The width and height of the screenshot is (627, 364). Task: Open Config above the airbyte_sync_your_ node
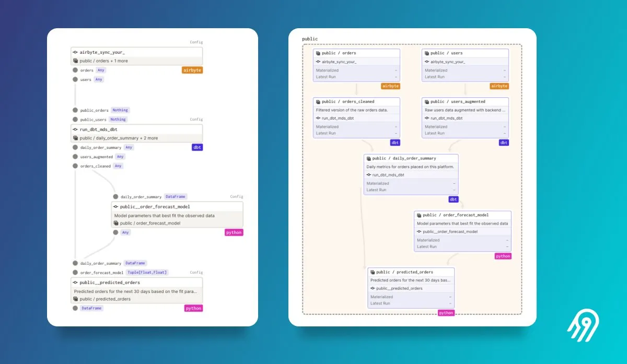(196, 42)
